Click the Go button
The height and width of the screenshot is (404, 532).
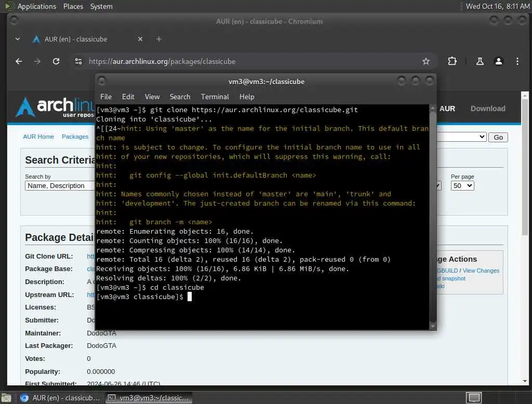pyautogui.click(x=498, y=137)
